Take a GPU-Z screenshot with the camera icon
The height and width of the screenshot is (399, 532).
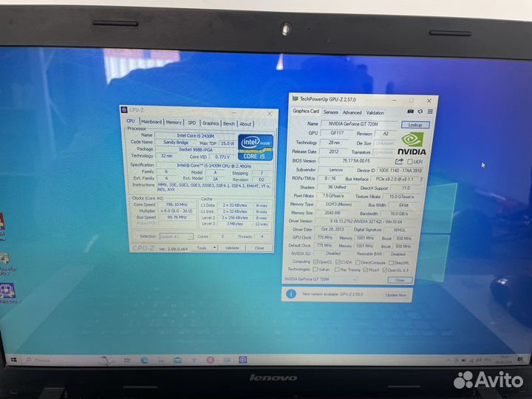410,112
